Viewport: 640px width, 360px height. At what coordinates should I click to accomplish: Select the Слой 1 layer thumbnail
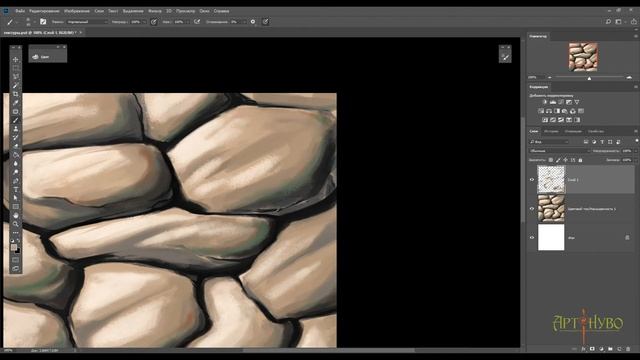point(551,179)
